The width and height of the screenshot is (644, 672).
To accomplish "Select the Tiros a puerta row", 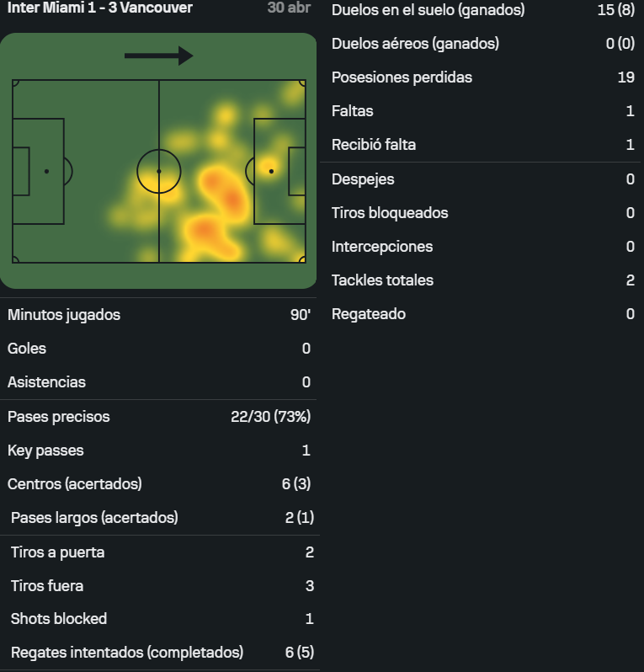I will 160,552.
